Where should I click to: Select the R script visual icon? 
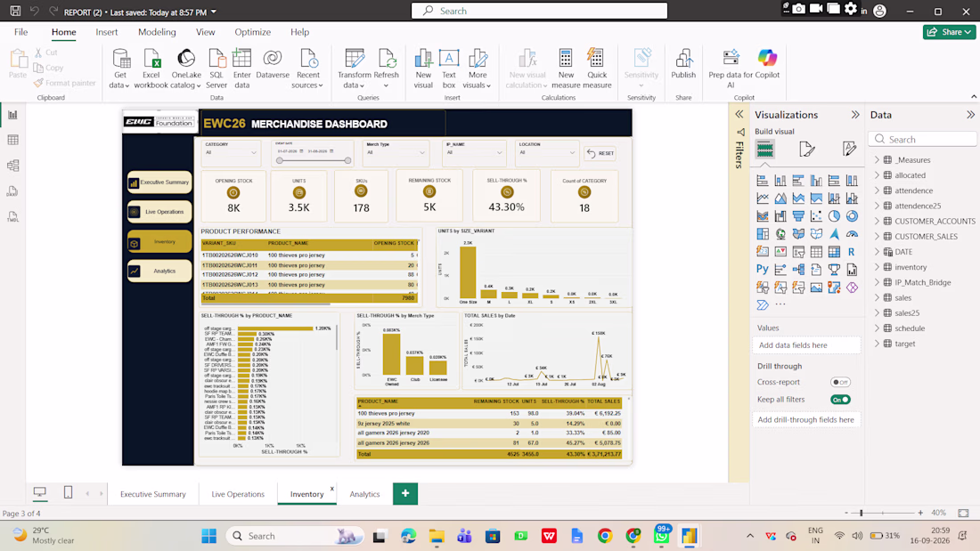pos(851,252)
